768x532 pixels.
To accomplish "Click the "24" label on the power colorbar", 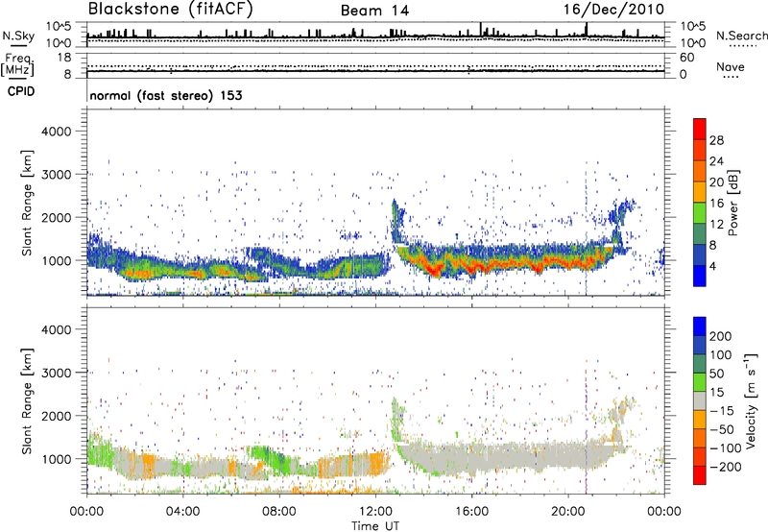I will coord(716,161).
